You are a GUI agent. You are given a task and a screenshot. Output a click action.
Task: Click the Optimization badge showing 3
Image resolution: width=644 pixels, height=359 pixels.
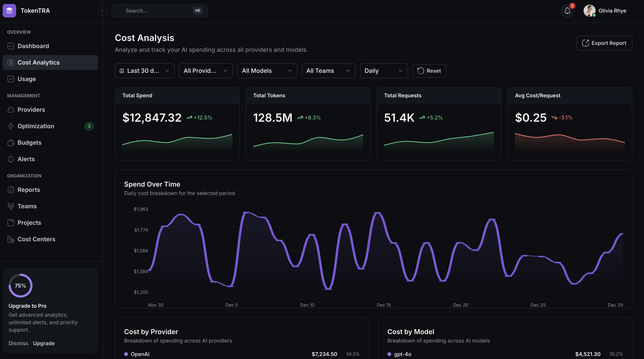tap(89, 126)
